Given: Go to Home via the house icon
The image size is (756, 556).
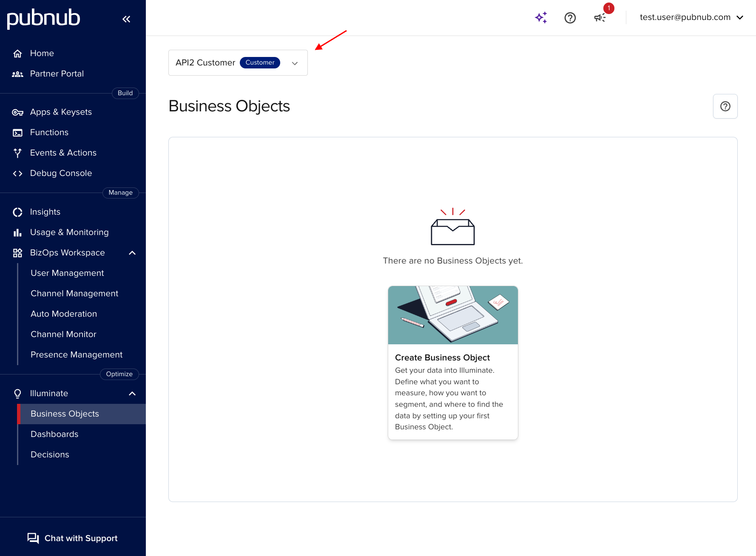Looking at the screenshot, I should [42, 53].
